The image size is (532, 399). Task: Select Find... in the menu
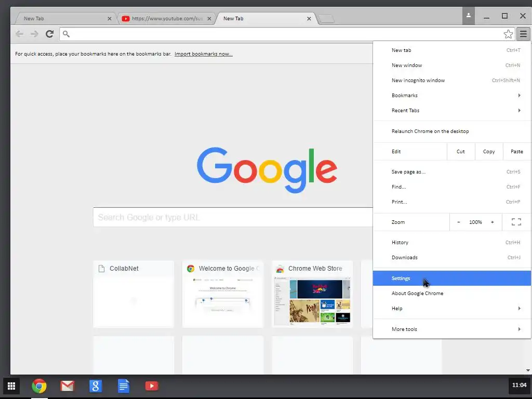[x=452, y=187]
